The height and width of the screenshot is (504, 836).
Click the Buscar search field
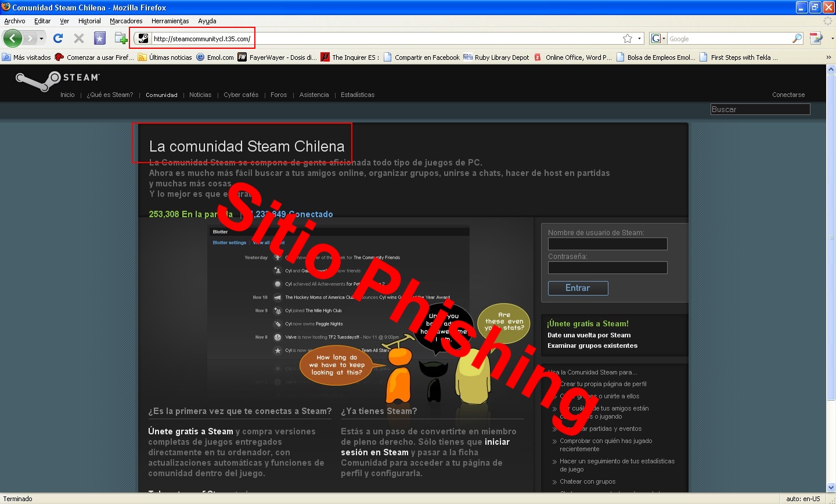tap(760, 109)
